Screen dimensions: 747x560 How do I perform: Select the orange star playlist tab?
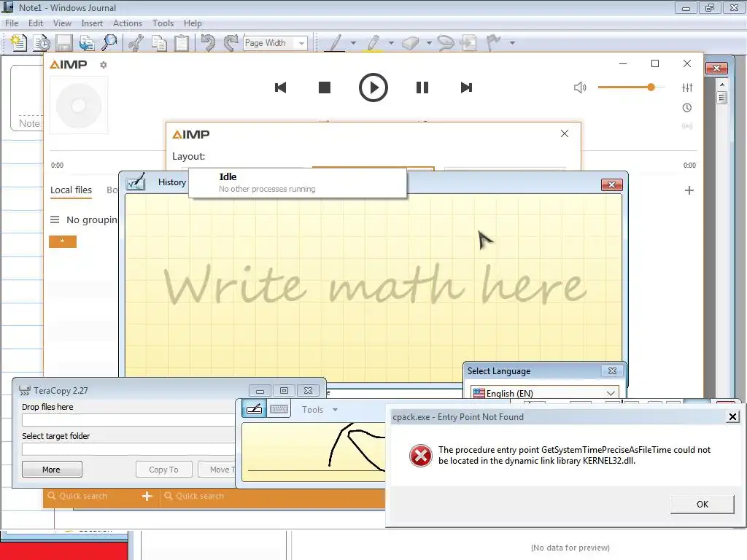point(63,241)
